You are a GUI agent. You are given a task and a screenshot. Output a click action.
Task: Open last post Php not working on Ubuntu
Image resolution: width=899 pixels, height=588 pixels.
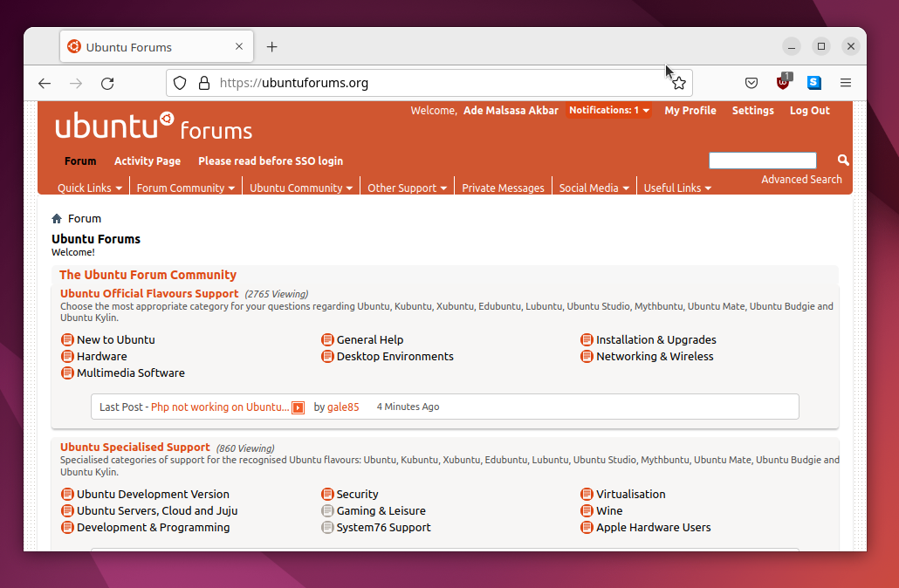point(220,407)
